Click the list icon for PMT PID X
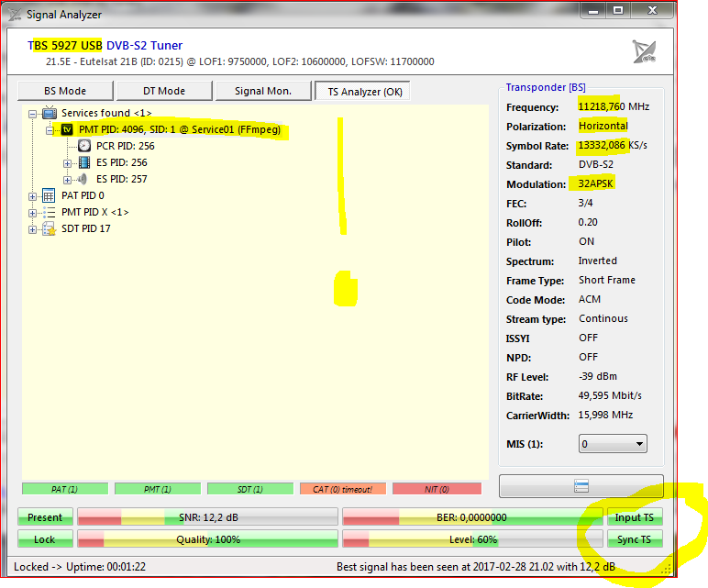Image resolution: width=708 pixels, height=588 pixels. (50, 212)
